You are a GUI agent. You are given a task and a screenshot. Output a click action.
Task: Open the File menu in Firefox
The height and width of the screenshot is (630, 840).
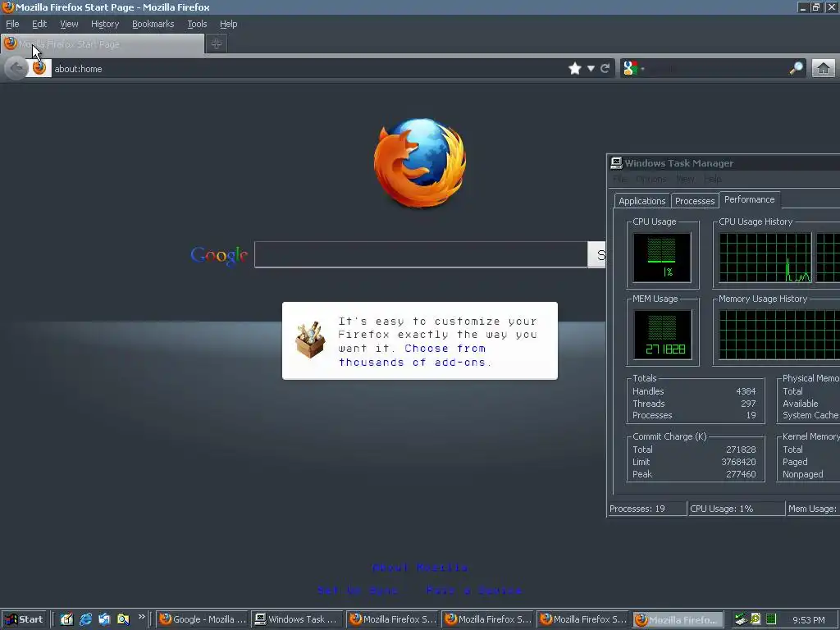(x=12, y=24)
